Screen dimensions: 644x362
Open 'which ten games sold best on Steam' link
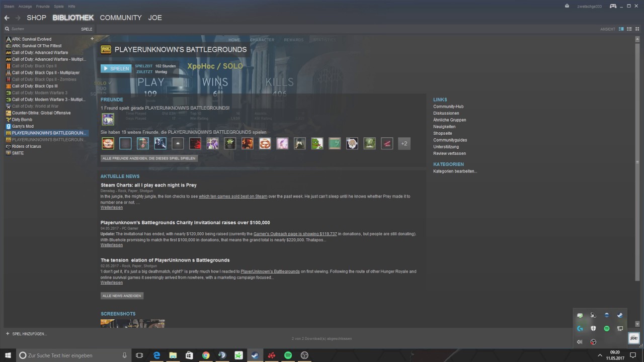233,196
